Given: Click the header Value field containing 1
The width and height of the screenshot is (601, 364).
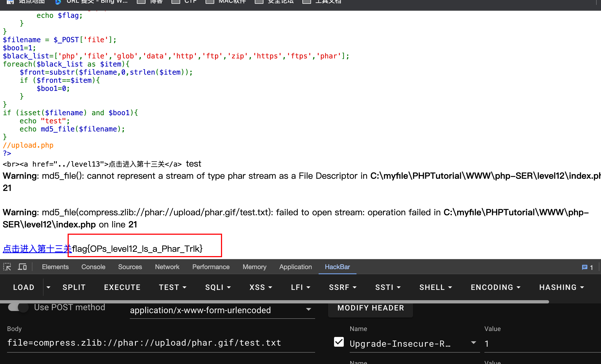Looking at the screenshot, I should [542, 343].
